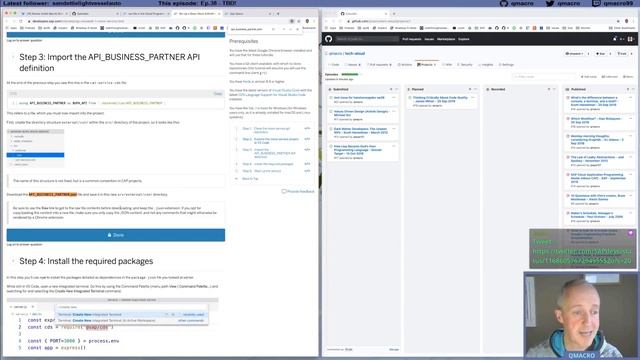Open Chrome menu in right browser

pyautogui.click(x=634, y=21)
